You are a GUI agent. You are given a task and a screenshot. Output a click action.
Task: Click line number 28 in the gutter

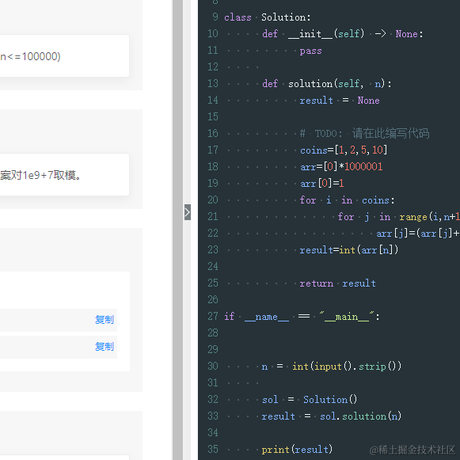[x=213, y=333]
